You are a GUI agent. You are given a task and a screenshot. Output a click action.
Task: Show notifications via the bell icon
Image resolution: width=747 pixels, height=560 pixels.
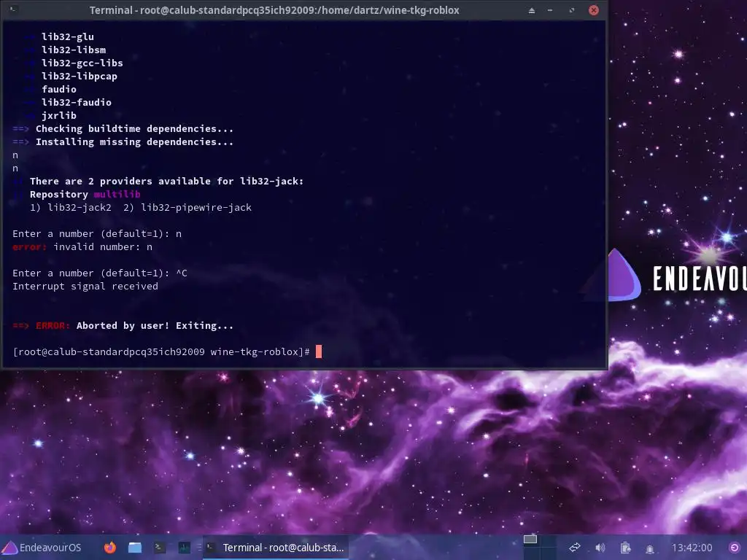point(650,548)
